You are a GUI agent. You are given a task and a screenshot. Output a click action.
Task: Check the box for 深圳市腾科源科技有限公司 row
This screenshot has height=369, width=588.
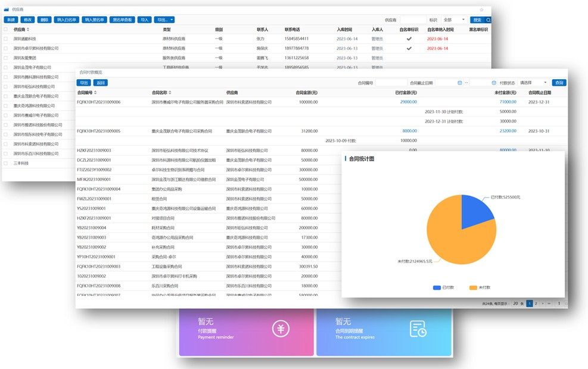[x=5, y=77]
